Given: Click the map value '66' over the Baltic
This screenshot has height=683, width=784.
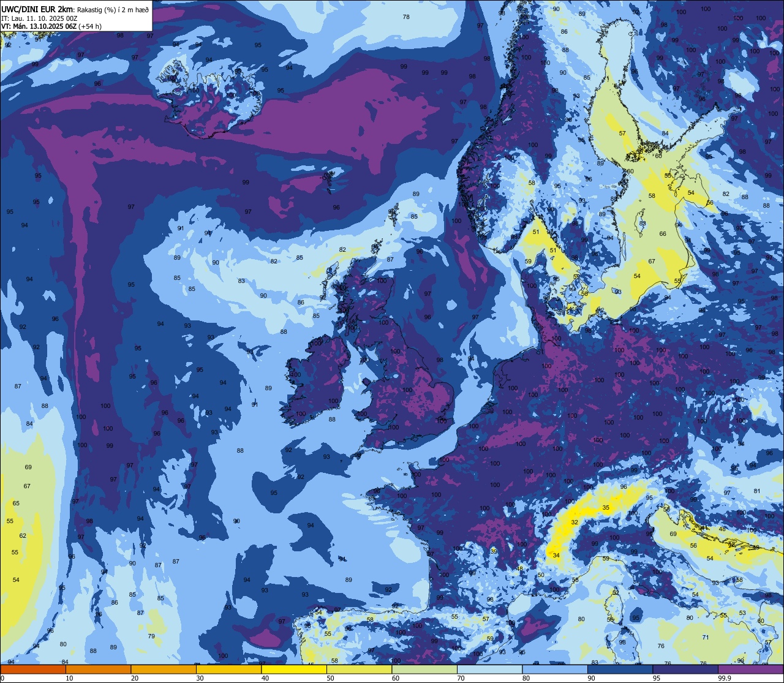Looking at the screenshot, I should tap(663, 234).
